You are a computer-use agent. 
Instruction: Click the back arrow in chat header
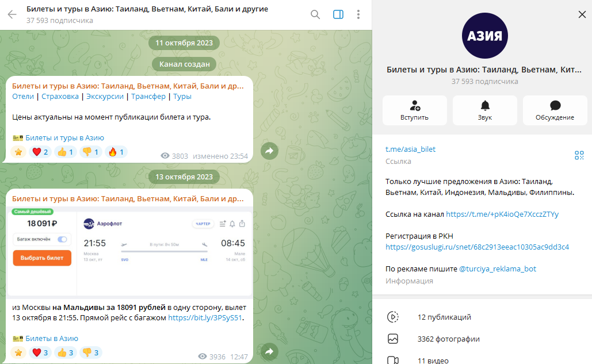pos(12,14)
